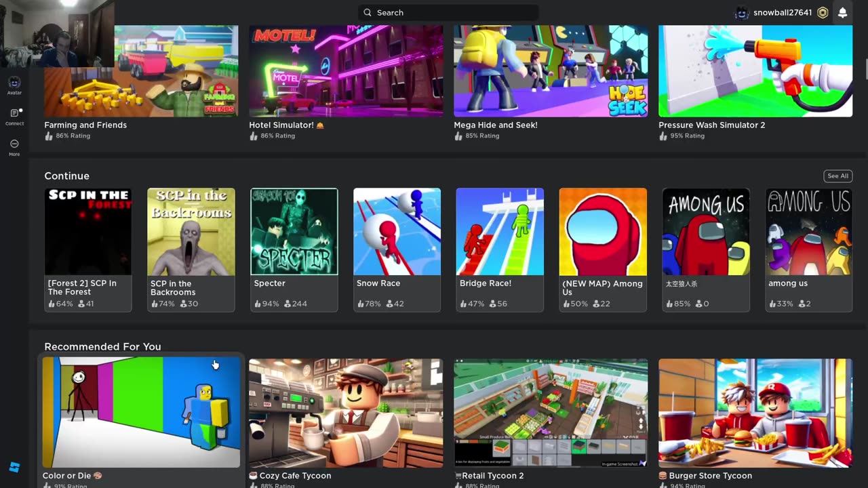Open the Mega Hide and Seek! thumbnail

(551, 71)
